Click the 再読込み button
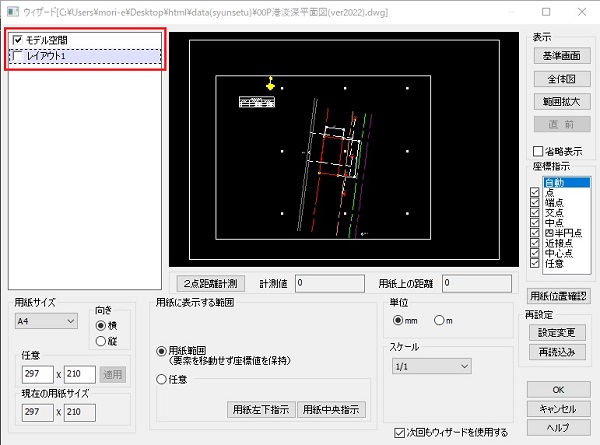600x445 pixels. [557, 354]
